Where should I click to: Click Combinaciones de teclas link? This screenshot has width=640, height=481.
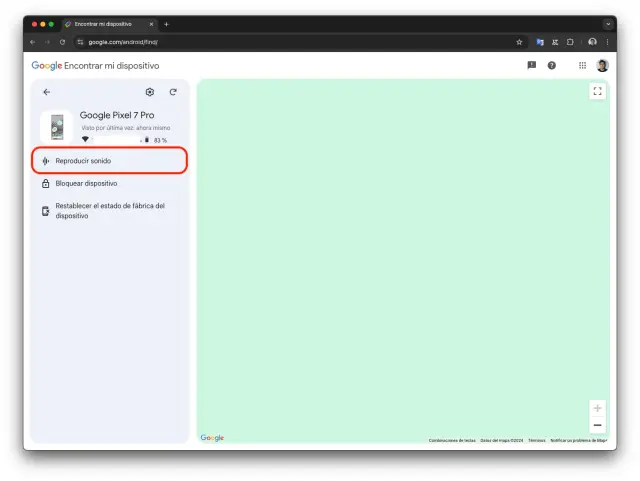click(452, 440)
